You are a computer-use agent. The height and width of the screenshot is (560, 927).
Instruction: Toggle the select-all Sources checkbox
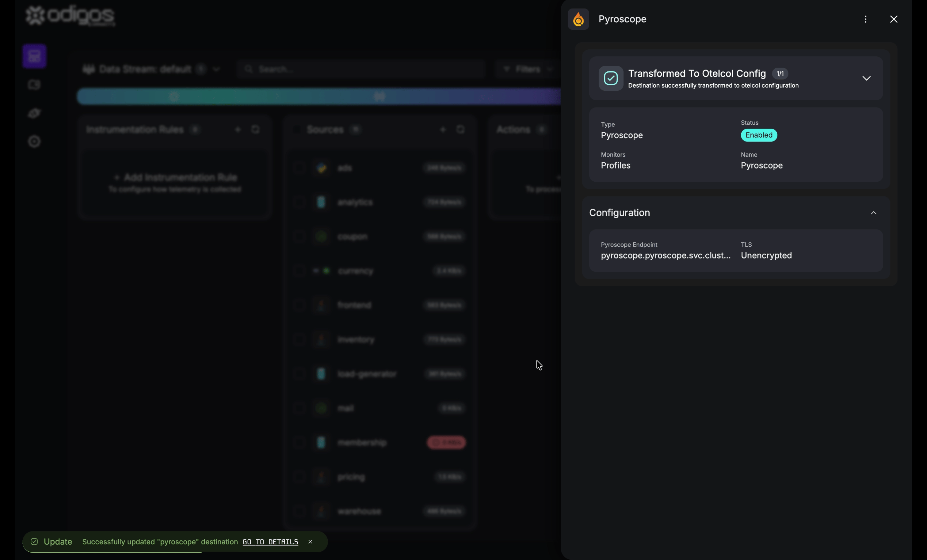click(297, 130)
